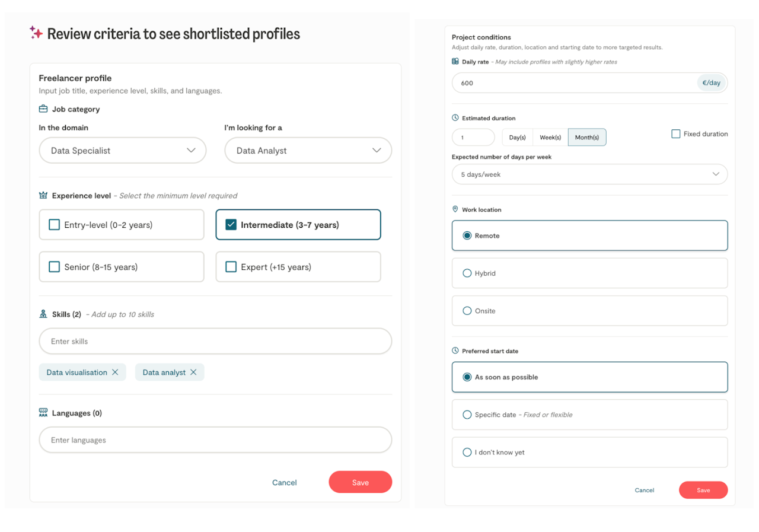Switch duration unit to Week(s)

(550, 138)
